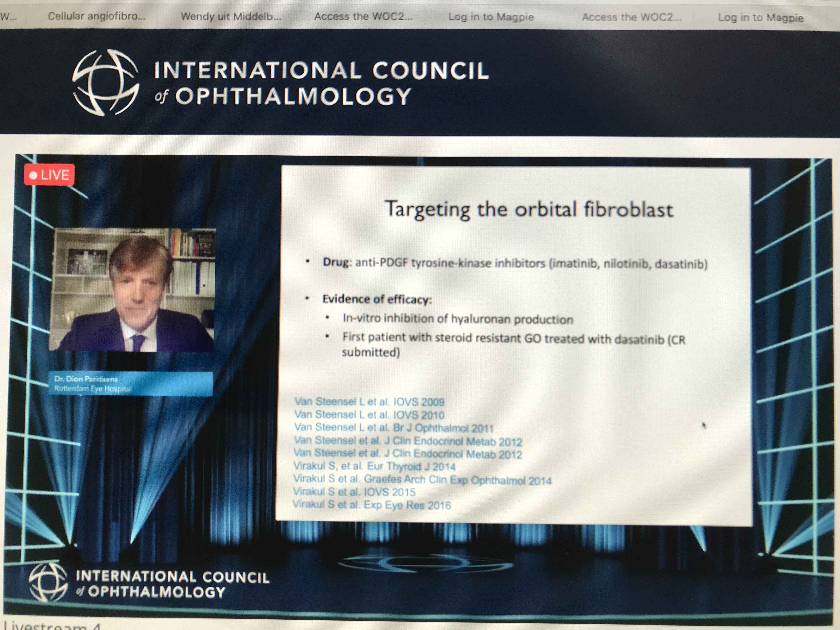Switch to 'Wendy uit Middelb...' tab
The height and width of the screenshot is (630, 840).
coord(231,16)
